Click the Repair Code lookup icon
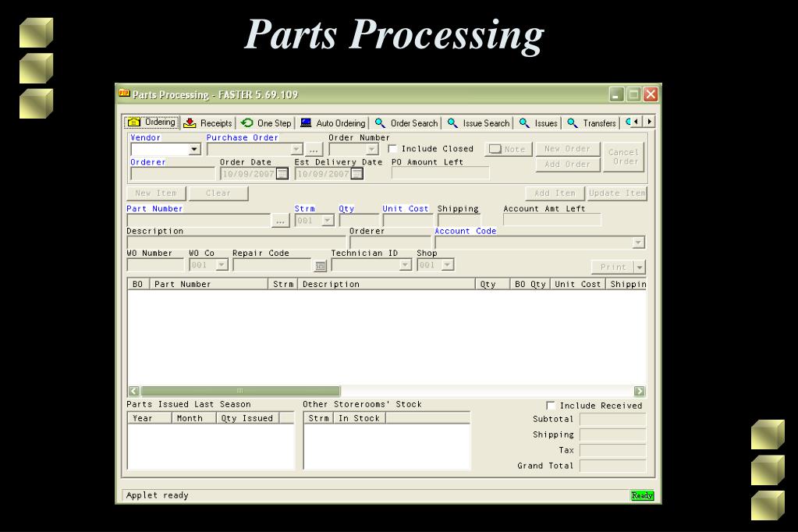Viewport: 798px width, 532px height. tap(320, 266)
